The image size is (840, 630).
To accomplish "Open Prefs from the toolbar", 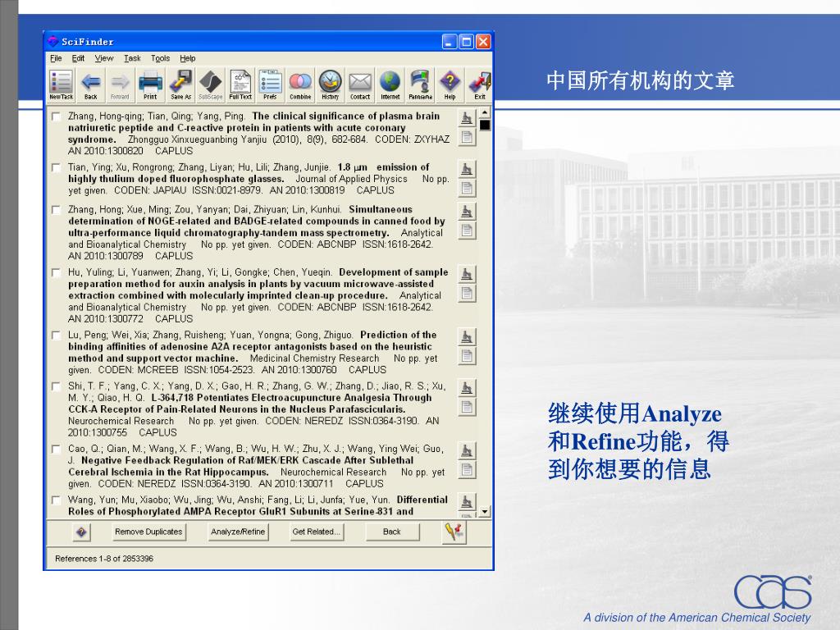I will click(270, 84).
